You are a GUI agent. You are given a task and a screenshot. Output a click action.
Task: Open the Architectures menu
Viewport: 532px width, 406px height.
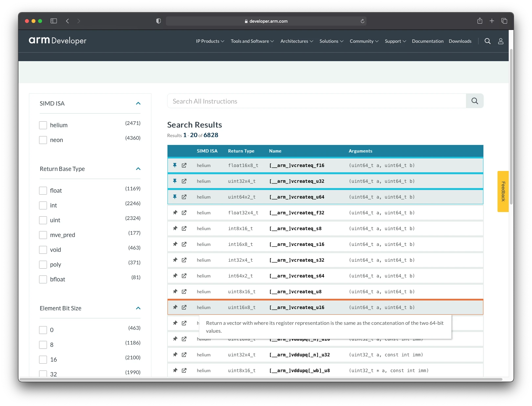click(297, 41)
